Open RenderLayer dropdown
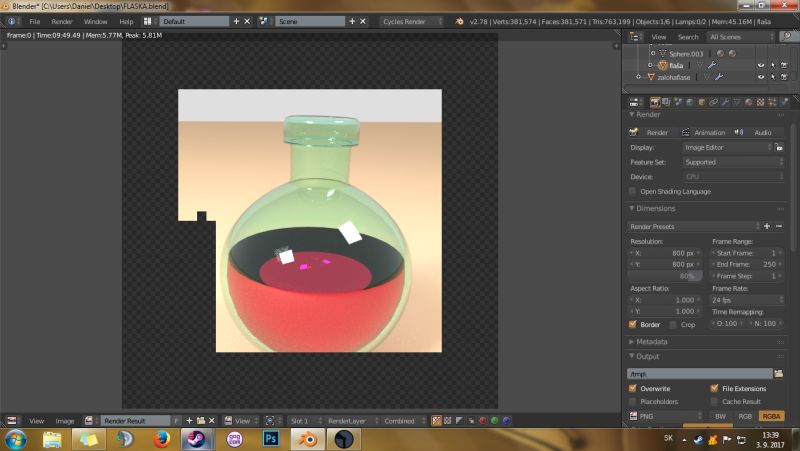The height and width of the screenshot is (451, 800). (352, 421)
